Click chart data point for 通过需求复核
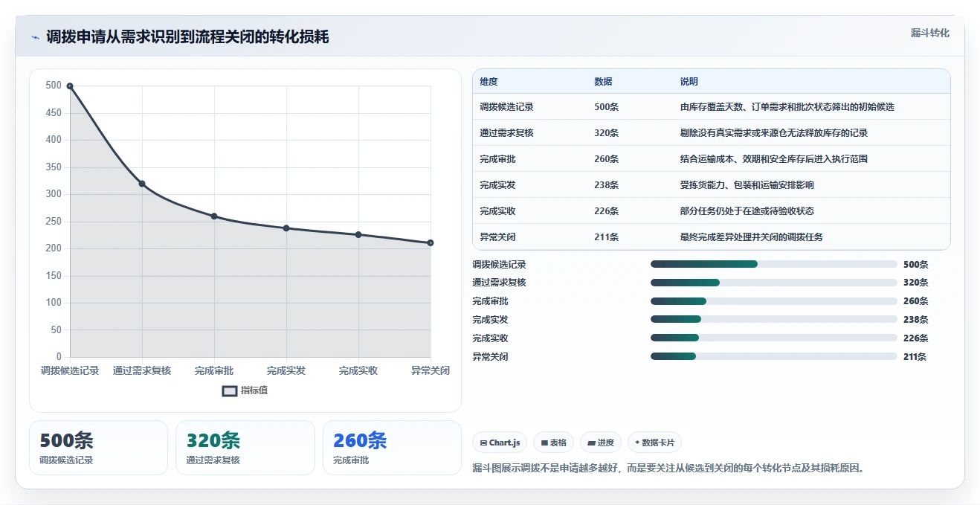The width and height of the screenshot is (980, 505). pyautogui.click(x=142, y=184)
